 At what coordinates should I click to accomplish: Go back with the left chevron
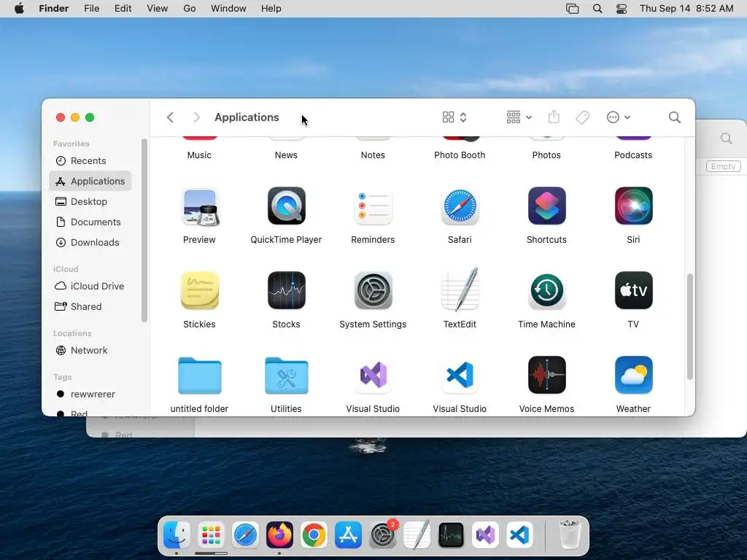170,117
